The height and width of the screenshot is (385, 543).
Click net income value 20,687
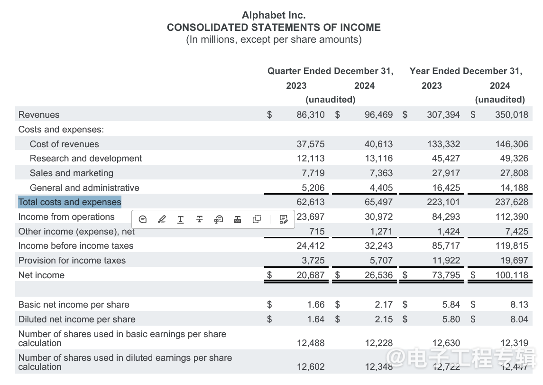[x=311, y=275]
